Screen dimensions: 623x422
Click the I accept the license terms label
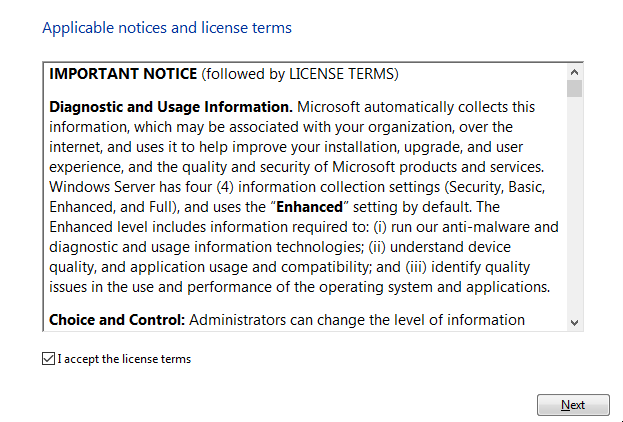[x=124, y=359]
